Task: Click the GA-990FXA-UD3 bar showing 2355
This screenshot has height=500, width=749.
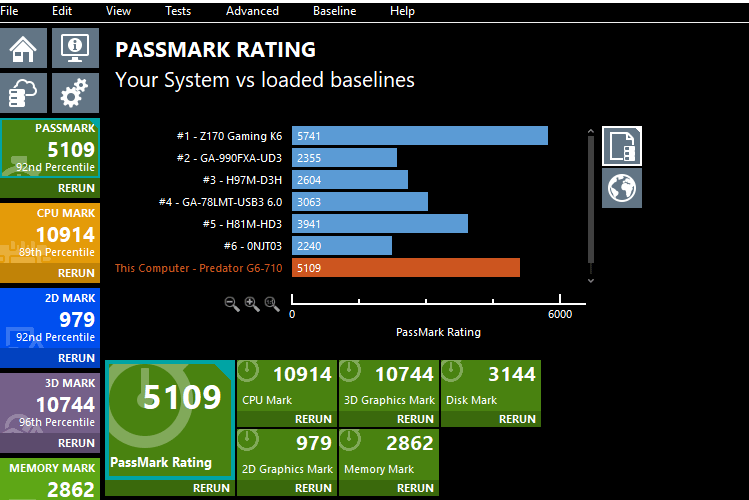Action: click(x=344, y=158)
